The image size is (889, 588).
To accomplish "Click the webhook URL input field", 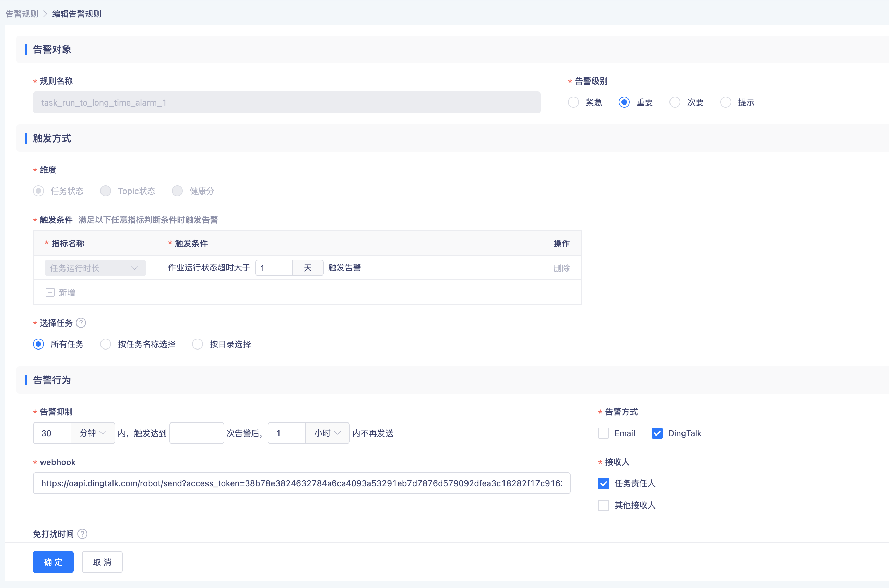I will (x=301, y=483).
